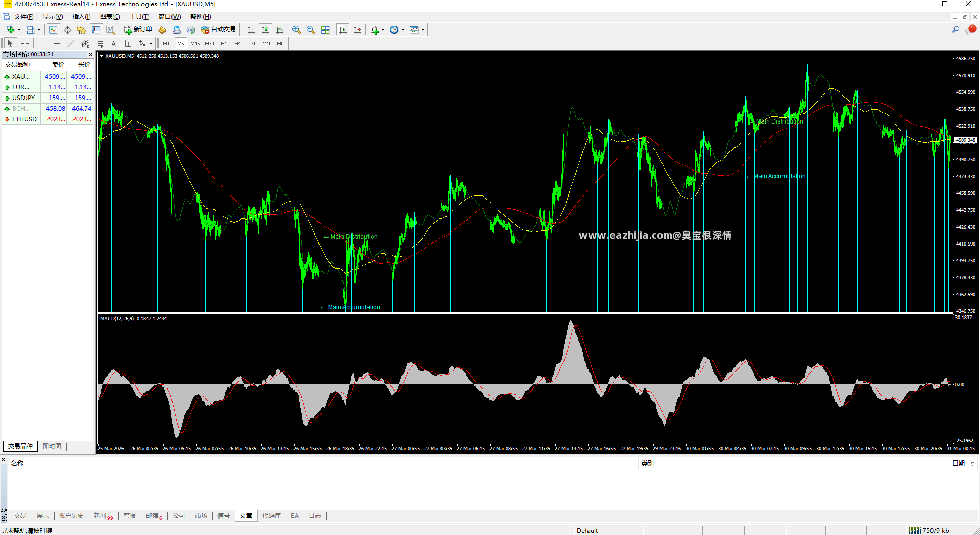Click the search magnifier icon

(x=955, y=30)
